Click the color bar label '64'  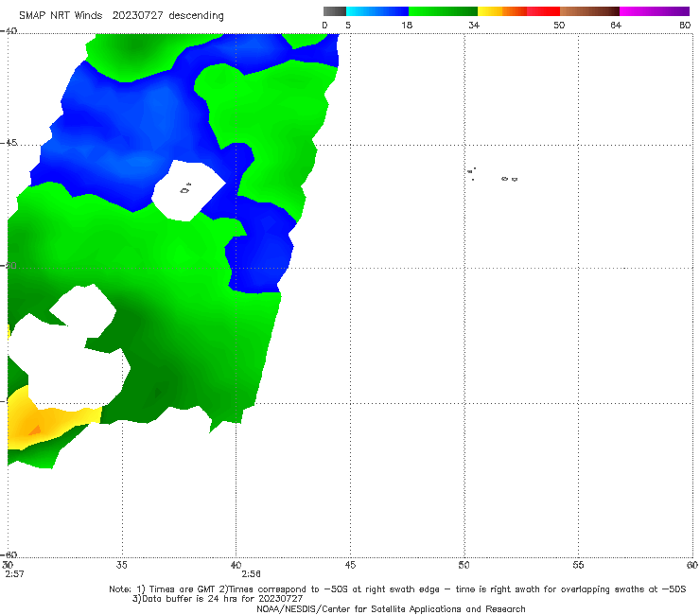click(616, 26)
